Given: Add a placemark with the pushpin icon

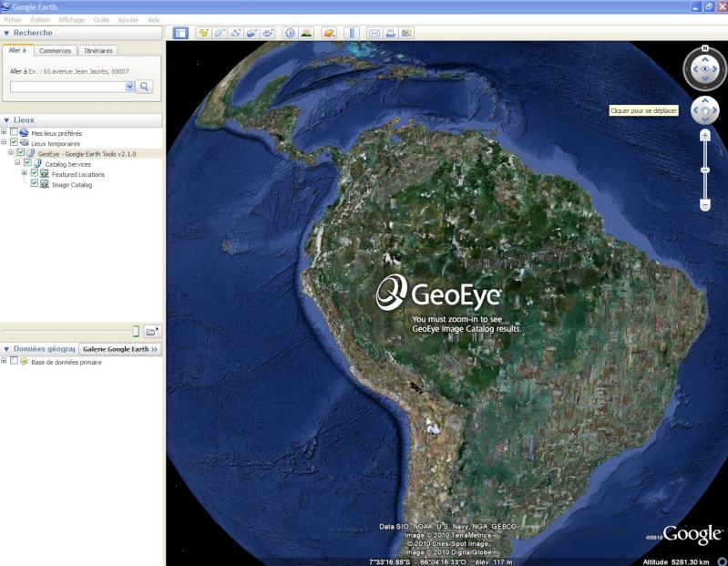Looking at the screenshot, I should pos(203,33).
